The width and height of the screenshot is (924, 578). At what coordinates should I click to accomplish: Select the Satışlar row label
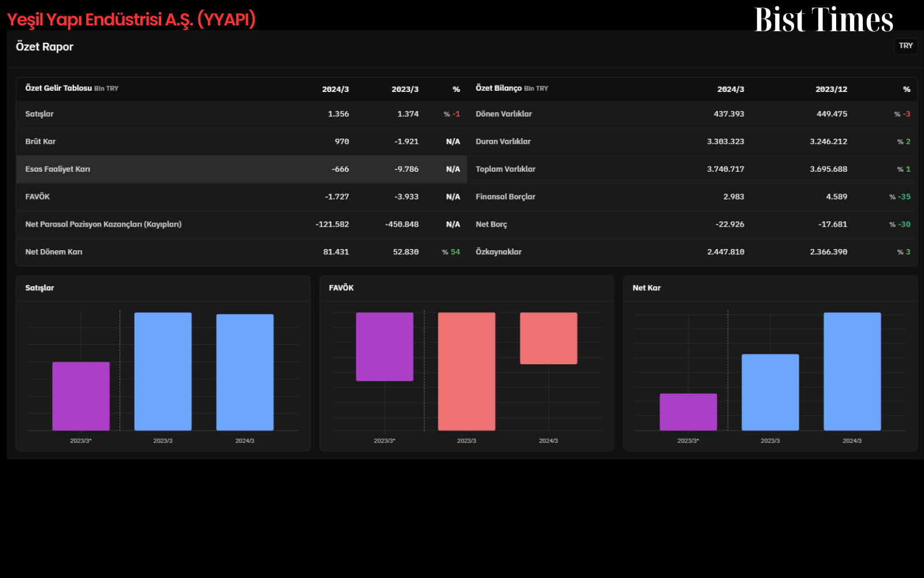point(39,114)
